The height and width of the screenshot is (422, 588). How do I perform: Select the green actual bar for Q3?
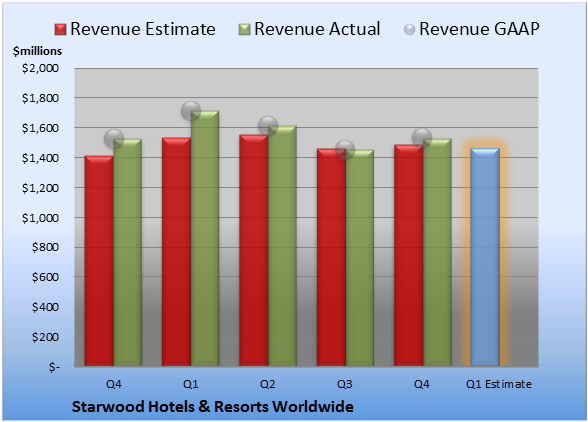[360, 258]
